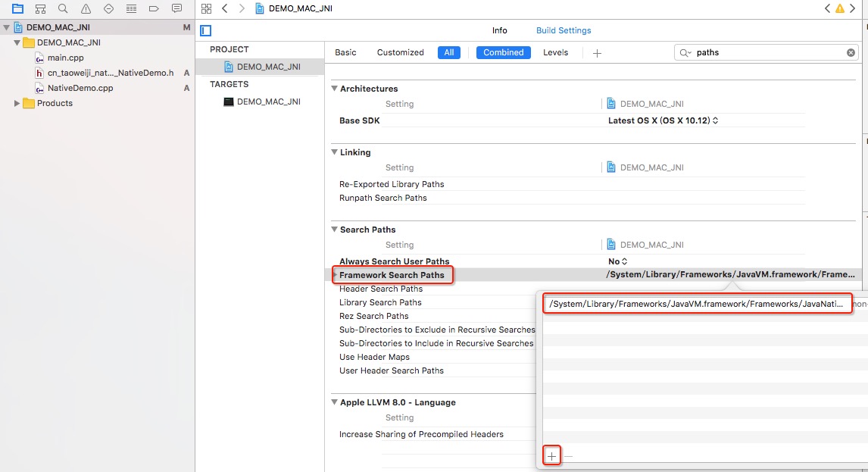
Task: Select the JavaVM framework path entry
Action: (x=696, y=304)
